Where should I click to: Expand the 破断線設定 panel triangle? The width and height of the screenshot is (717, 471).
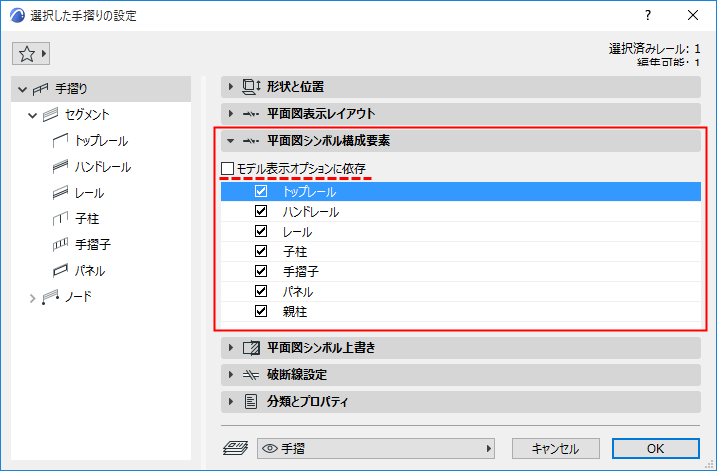[231, 375]
